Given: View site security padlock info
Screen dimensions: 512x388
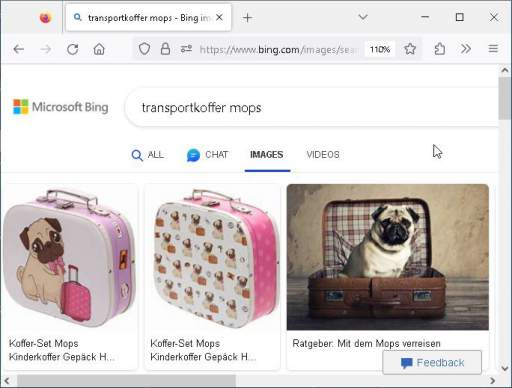Looking at the screenshot, I should (x=165, y=49).
